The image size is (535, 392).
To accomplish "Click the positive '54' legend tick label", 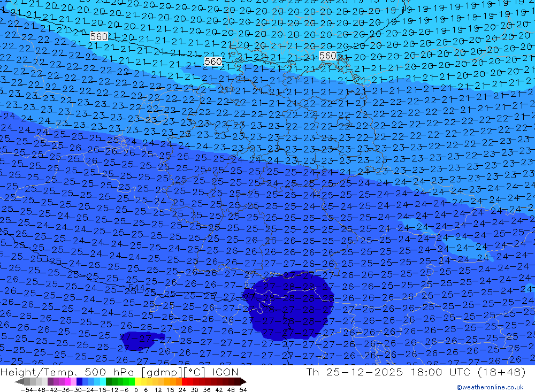I will pyautogui.click(x=243, y=390).
